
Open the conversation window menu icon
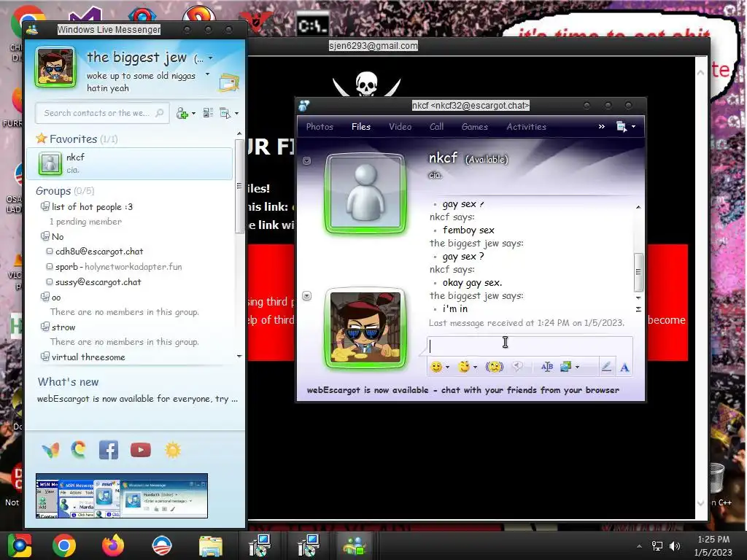(x=622, y=127)
